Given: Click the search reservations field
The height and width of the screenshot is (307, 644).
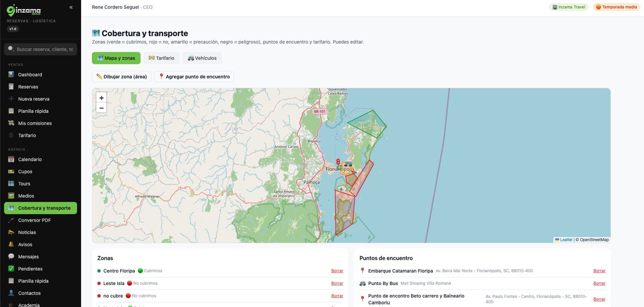Looking at the screenshot, I should tap(40, 49).
